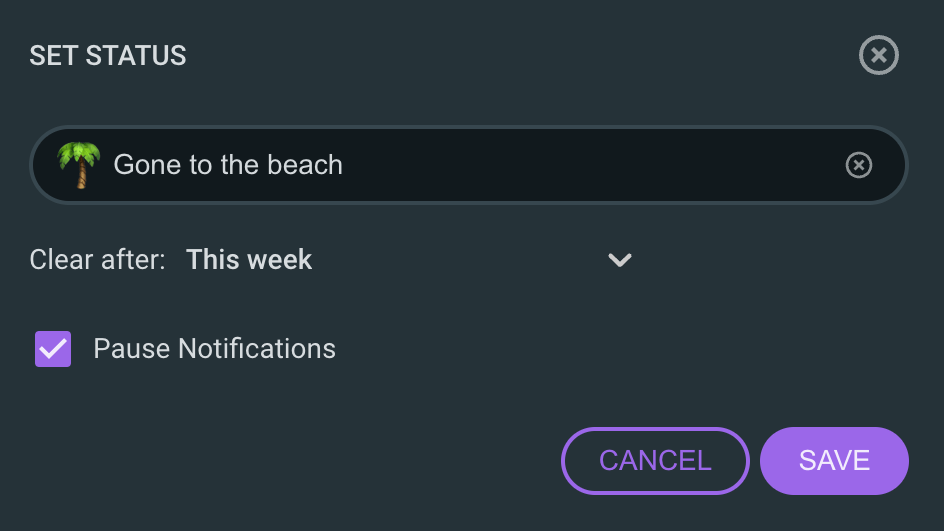Screen dimensions: 944x531
Task: Toggle the purple checkmark box
Action: (x=53, y=349)
